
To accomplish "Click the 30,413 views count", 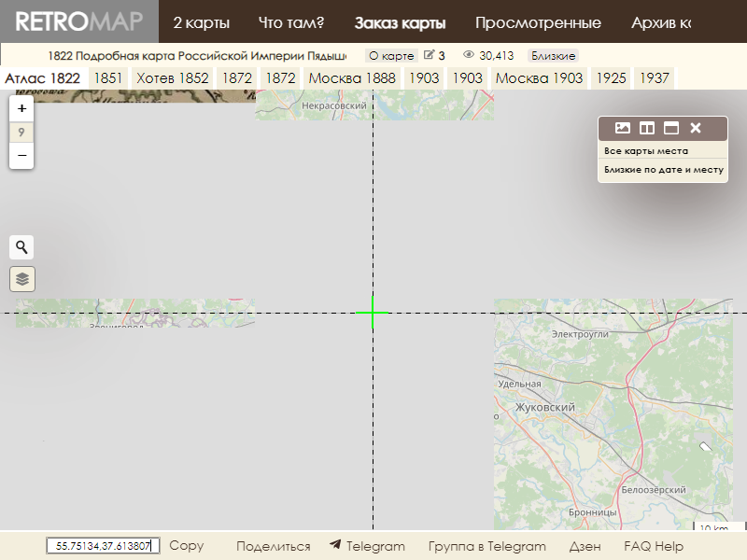I will pos(497,56).
